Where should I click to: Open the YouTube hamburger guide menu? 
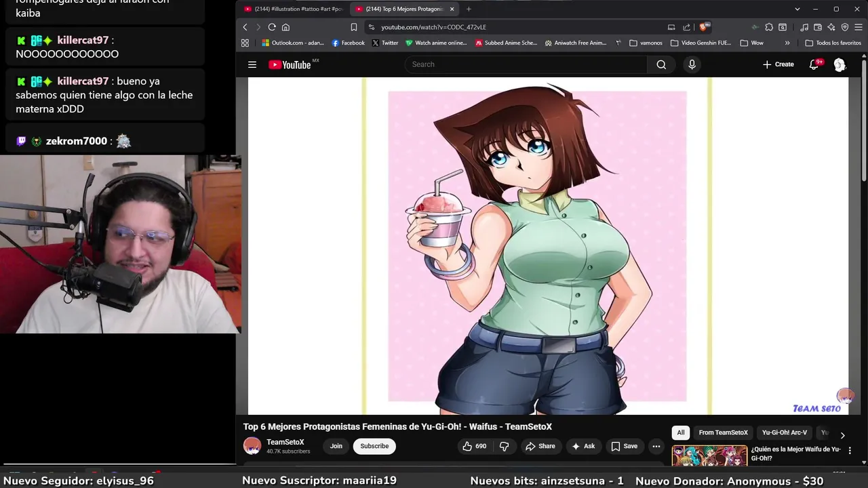(x=252, y=64)
